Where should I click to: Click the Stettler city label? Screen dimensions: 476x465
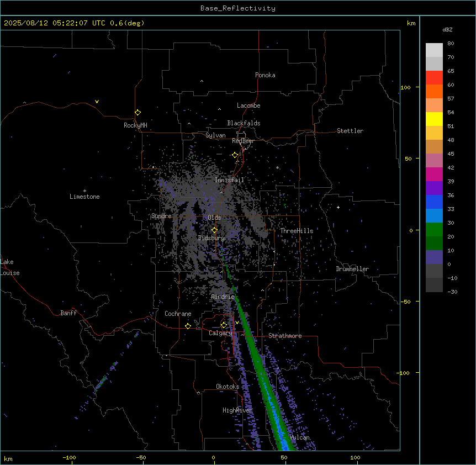[350, 131]
